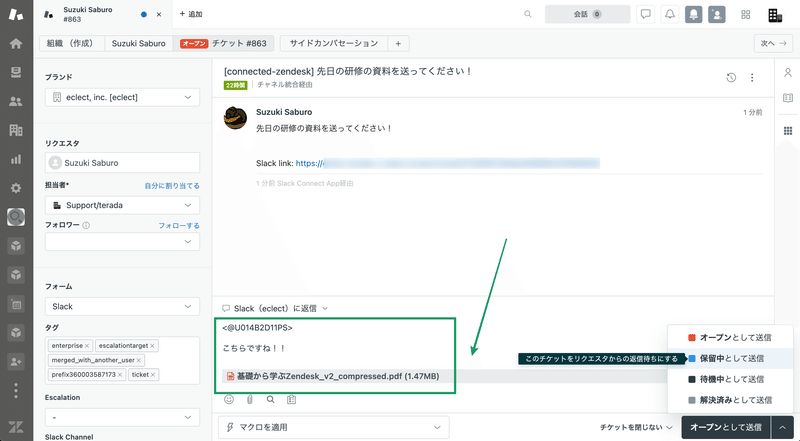Switch to the Suzuki Saburo breadcrumb tab

tap(139, 43)
